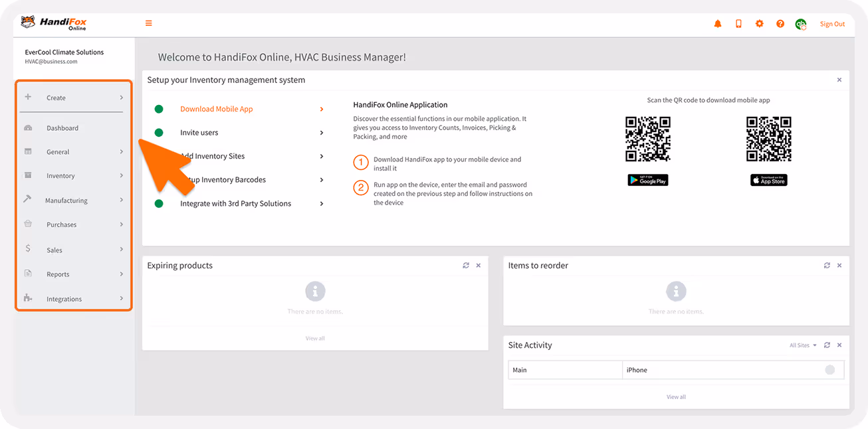Click the Inventory box icon

(28, 175)
